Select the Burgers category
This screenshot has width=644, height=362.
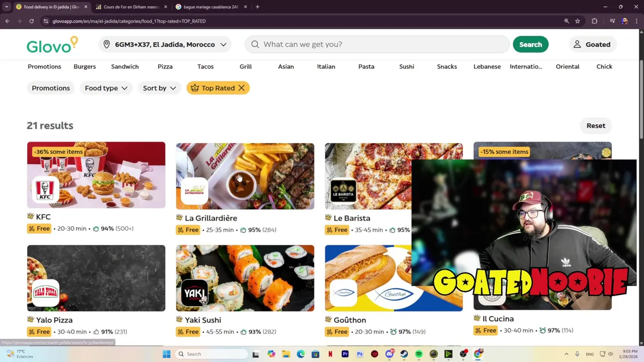pos(85,66)
